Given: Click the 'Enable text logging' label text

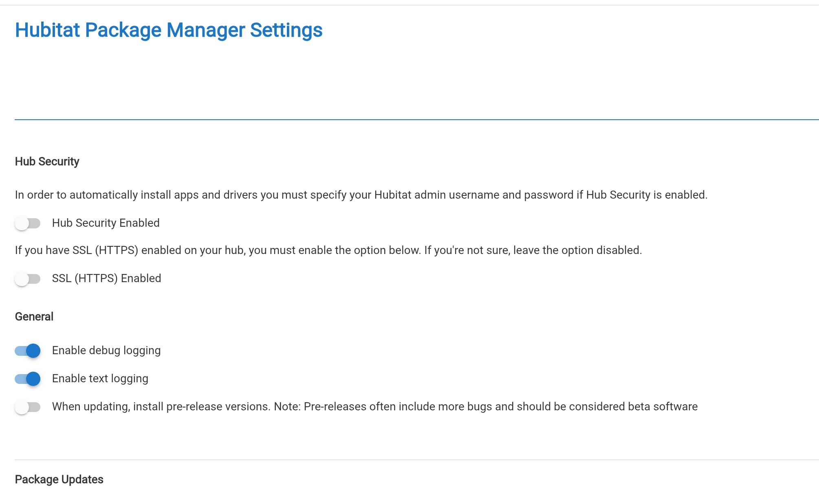Looking at the screenshot, I should (100, 379).
